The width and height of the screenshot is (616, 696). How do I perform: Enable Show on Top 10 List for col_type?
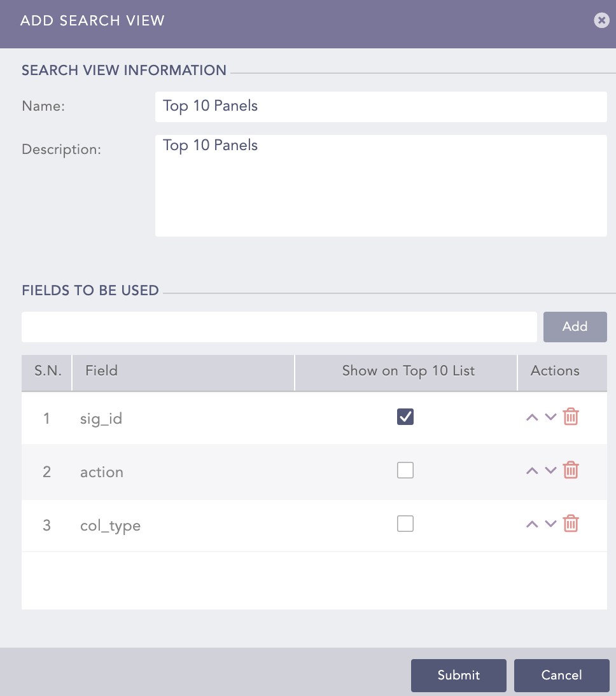click(405, 524)
